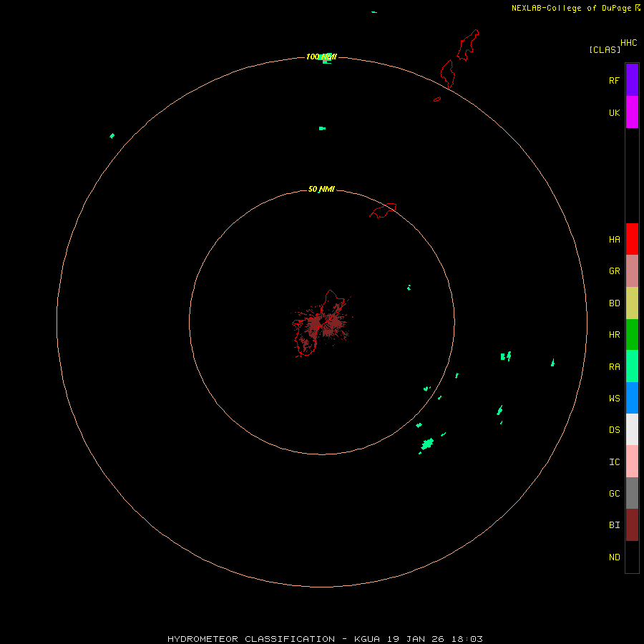Click the HA red legend swatch

632,239
